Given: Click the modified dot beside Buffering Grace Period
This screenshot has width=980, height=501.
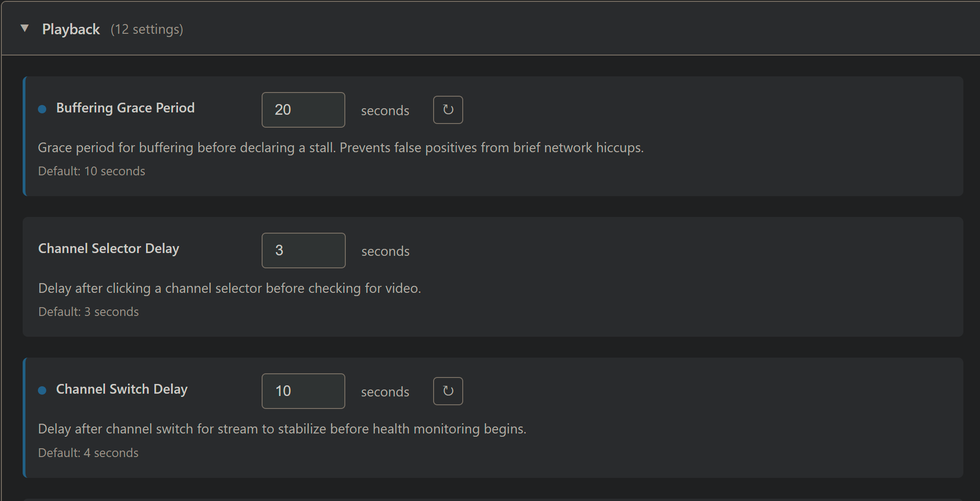Looking at the screenshot, I should (x=42, y=109).
